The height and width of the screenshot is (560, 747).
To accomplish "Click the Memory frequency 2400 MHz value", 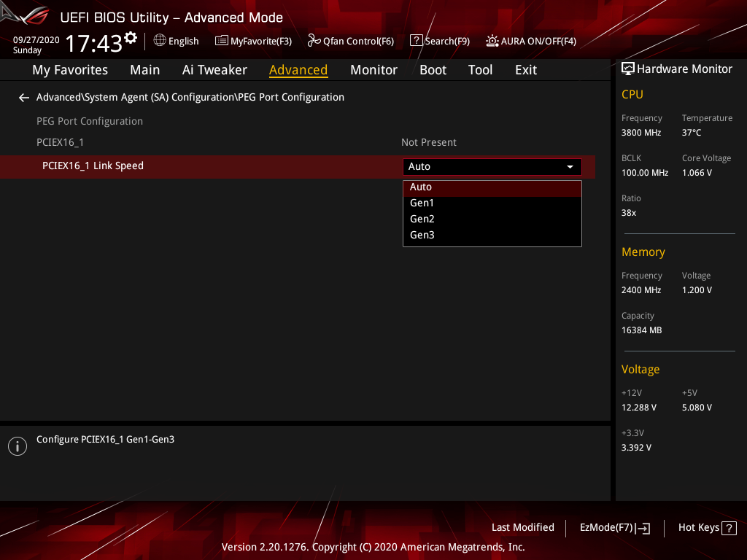I will click(640, 290).
